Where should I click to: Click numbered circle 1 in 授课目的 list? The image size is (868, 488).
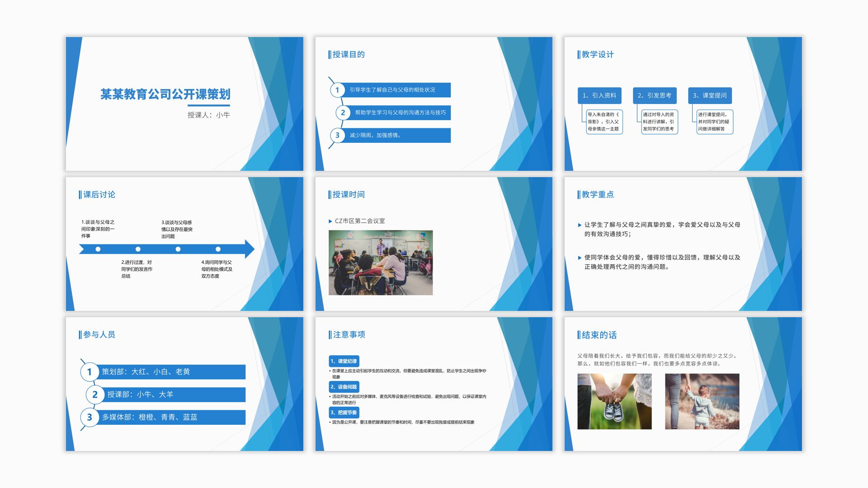pos(337,90)
